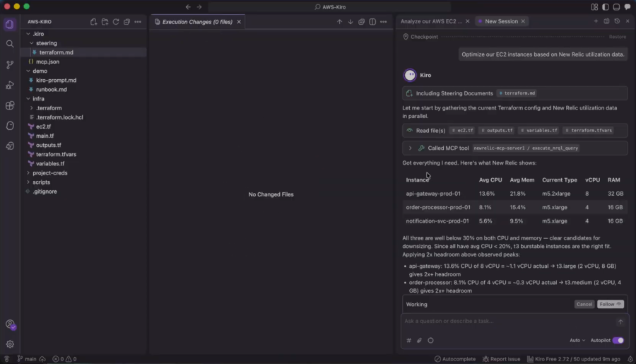Open Accounts icon at sidebar bottom
636x364 pixels.
10,324
